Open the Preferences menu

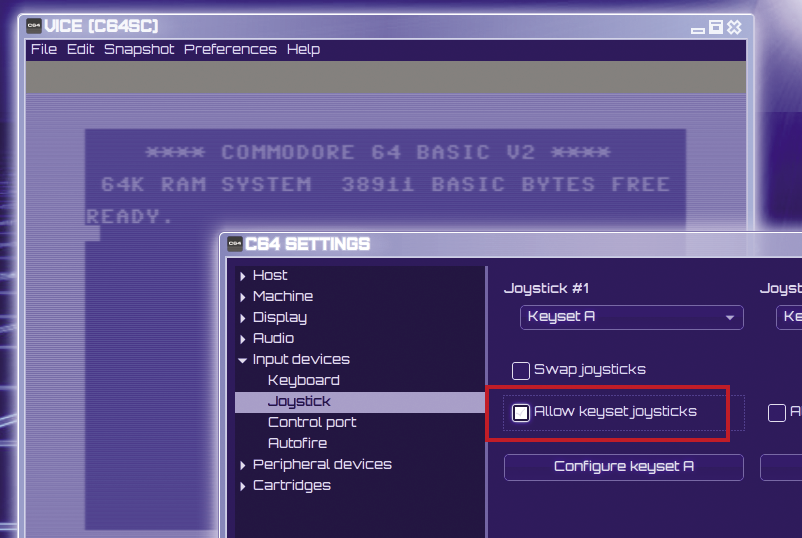[x=230, y=49]
